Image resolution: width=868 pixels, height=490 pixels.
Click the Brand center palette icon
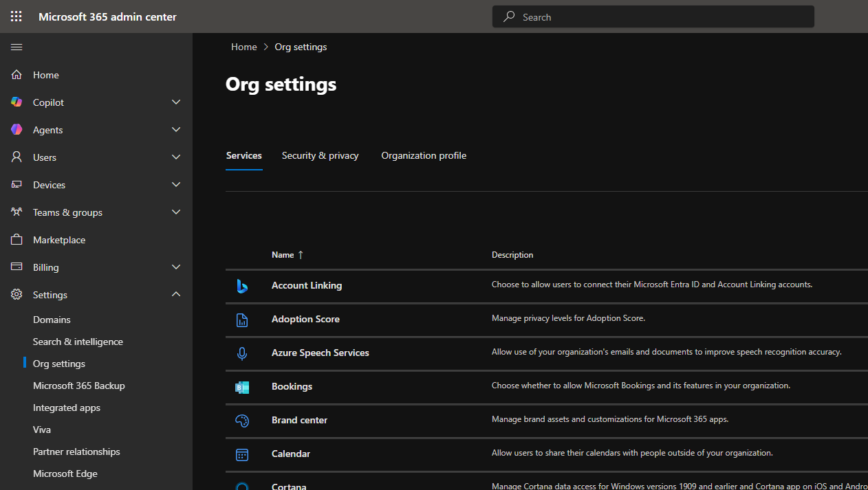tap(242, 421)
